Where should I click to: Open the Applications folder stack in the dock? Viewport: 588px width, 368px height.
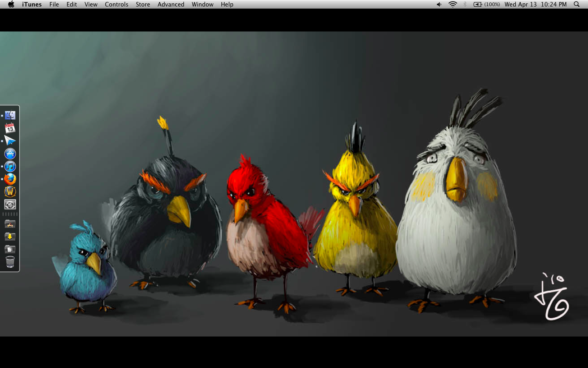10,224
